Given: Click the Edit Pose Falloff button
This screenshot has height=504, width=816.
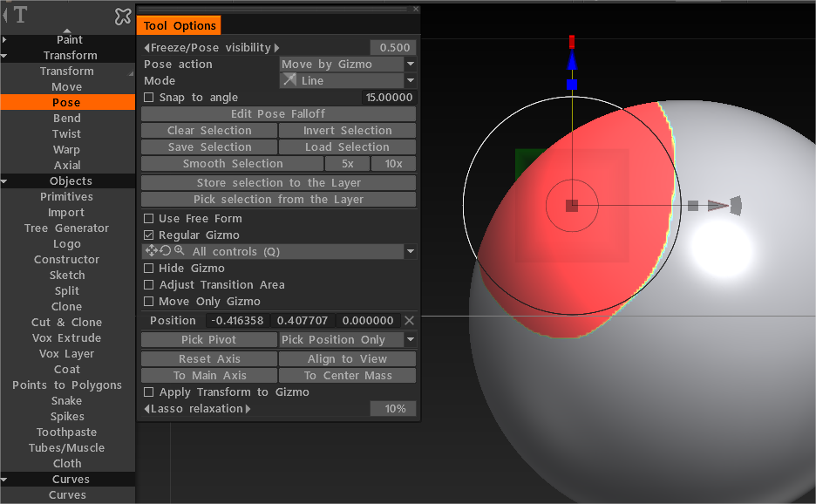Looking at the screenshot, I should (x=278, y=114).
